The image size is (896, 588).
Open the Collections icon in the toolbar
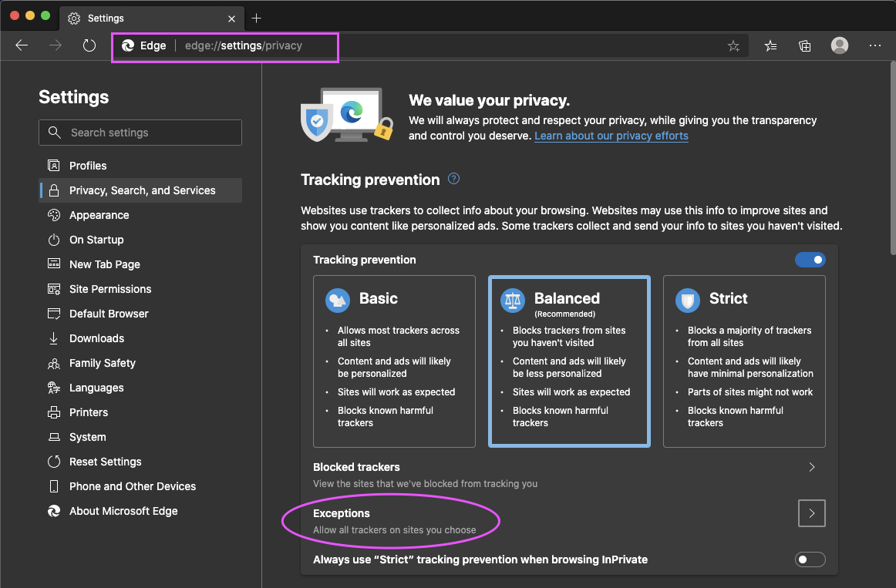[x=804, y=46]
